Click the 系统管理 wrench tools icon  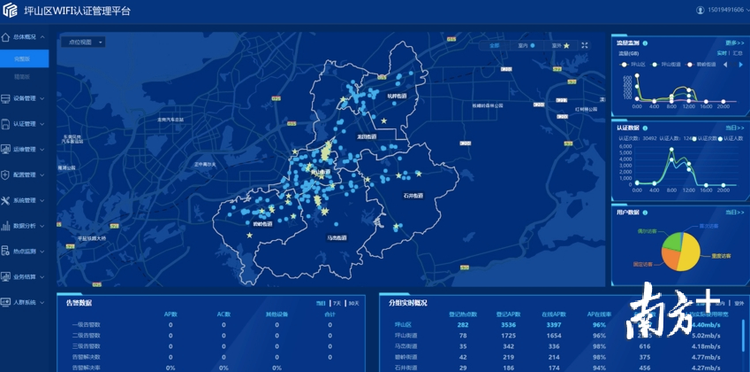(x=6, y=200)
